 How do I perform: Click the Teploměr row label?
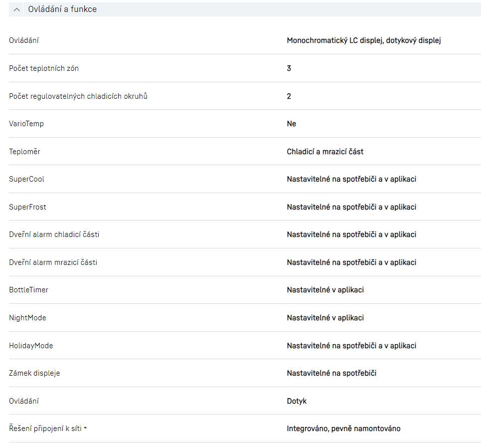24,152
